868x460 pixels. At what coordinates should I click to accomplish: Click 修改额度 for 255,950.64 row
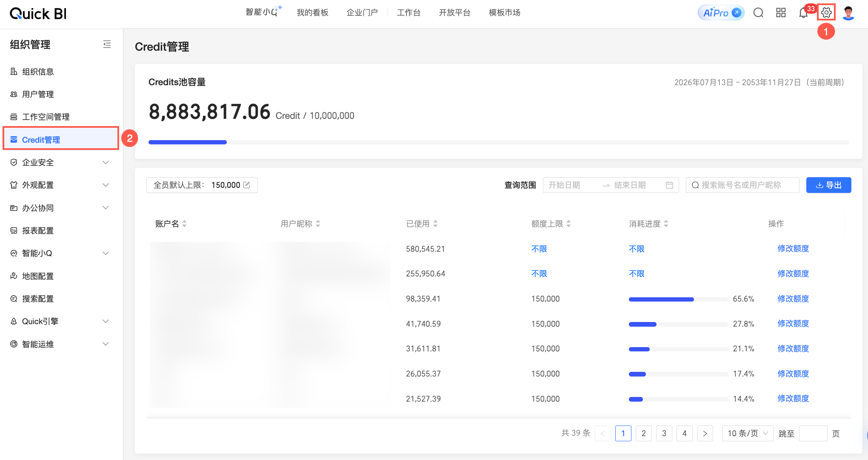[x=793, y=273]
